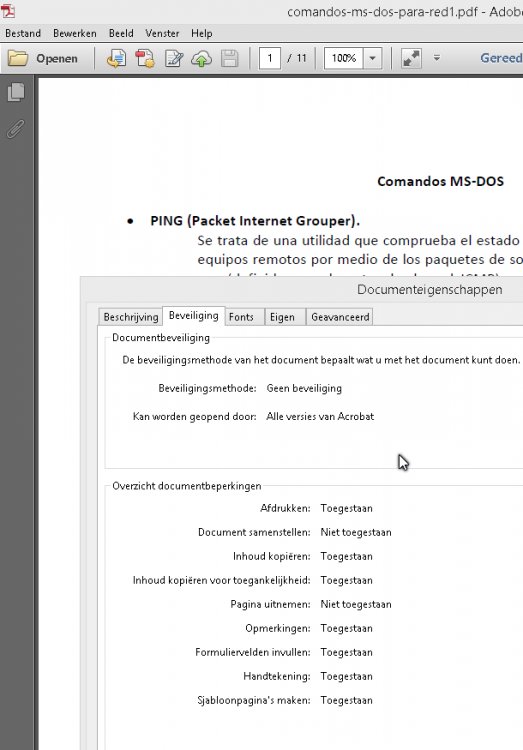Click the save floppy disk icon
This screenshot has width=523, height=750.
(230, 58)
